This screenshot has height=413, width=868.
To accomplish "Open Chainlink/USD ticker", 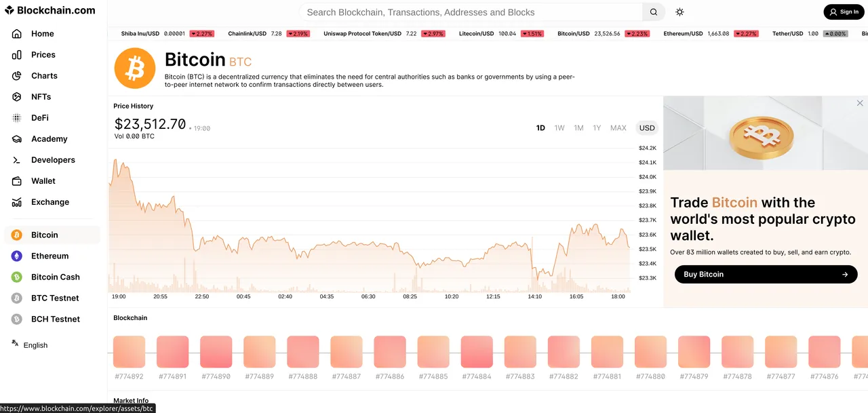I will [x=269, y=33].
